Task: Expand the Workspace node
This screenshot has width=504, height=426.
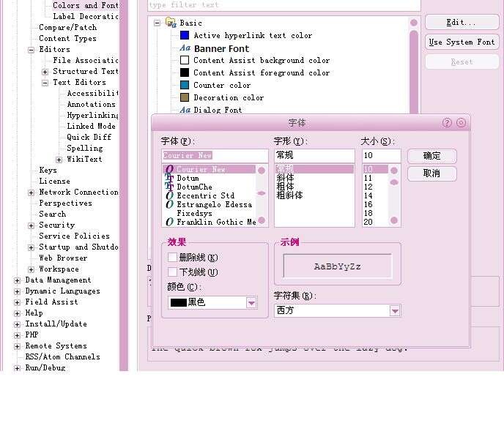Action: click(31, 269)
